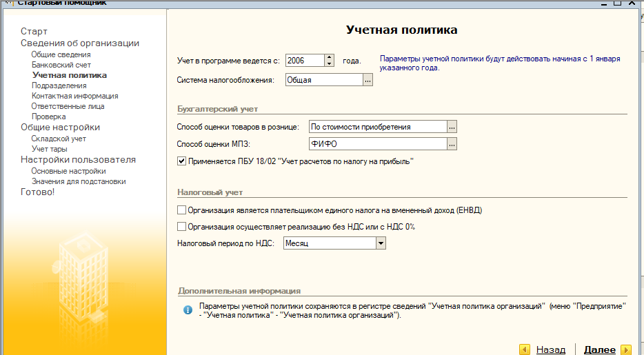
Task: Click the Способ оценки МПЗ field
Action: click(378, 144)
